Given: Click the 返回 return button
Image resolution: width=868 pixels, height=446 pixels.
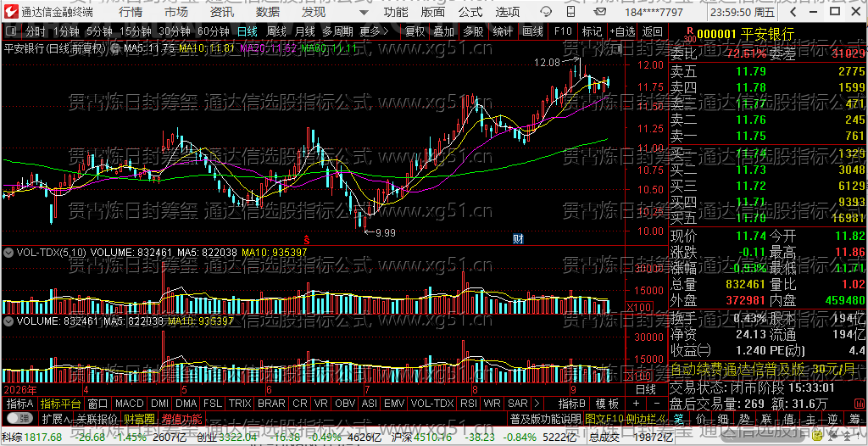Looking at the screenshot, I should coord(652,31).
